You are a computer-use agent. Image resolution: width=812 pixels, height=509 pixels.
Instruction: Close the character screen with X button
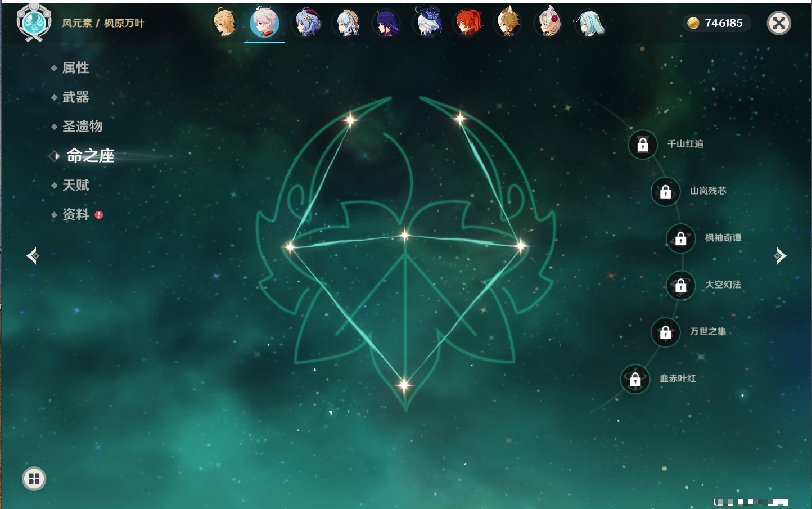point(779,23)
